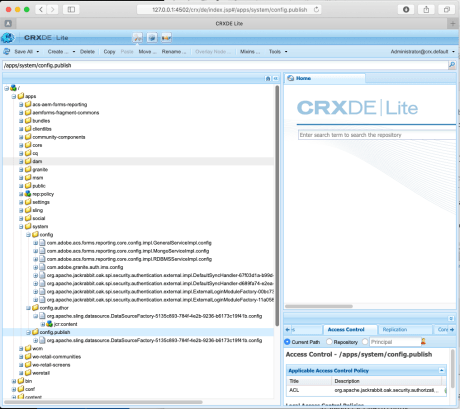Click the principal user picker icon
Viewport: 460px width, 409px height.
coord(423,341)
